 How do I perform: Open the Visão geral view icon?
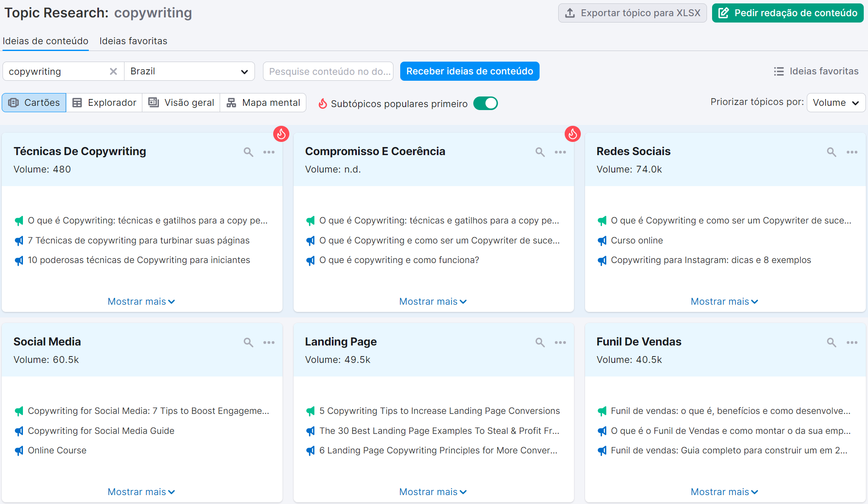click(x=153, y=102)
